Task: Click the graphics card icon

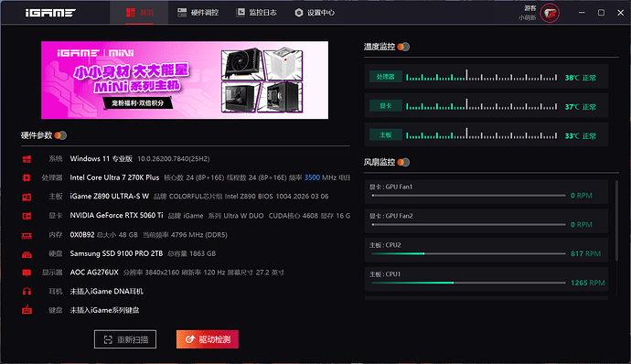Action: click(27, 216)
